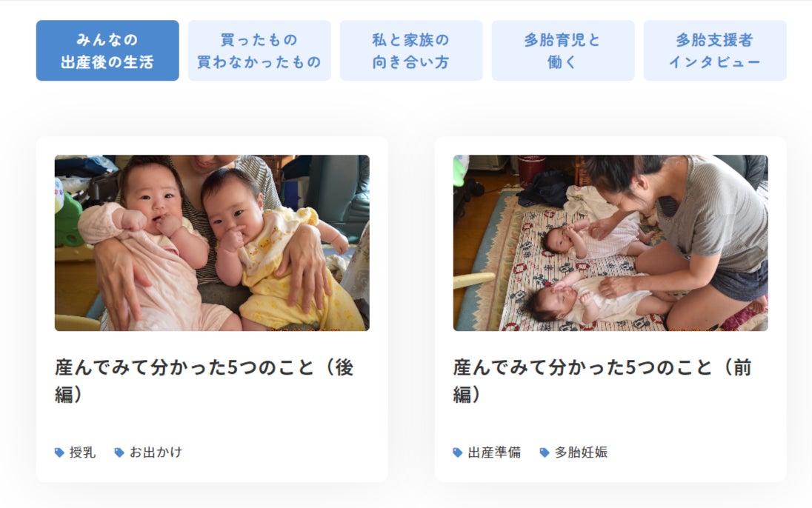812x508 pixels.
Task: Click the tag icon beside 出産準備
Action: coord(458,452)
